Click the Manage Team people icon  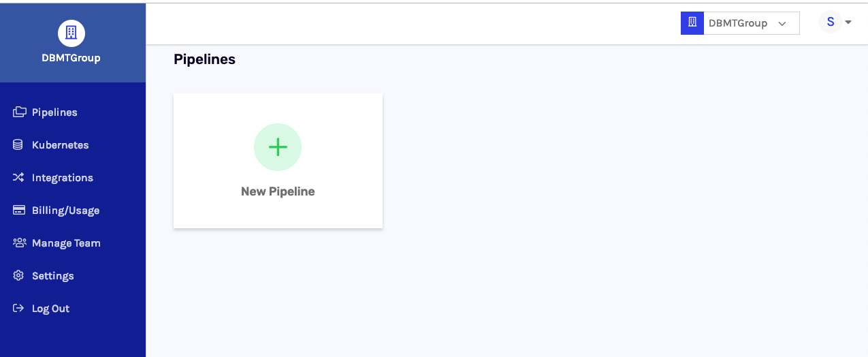pyautogui.click(x=19, y=243)
